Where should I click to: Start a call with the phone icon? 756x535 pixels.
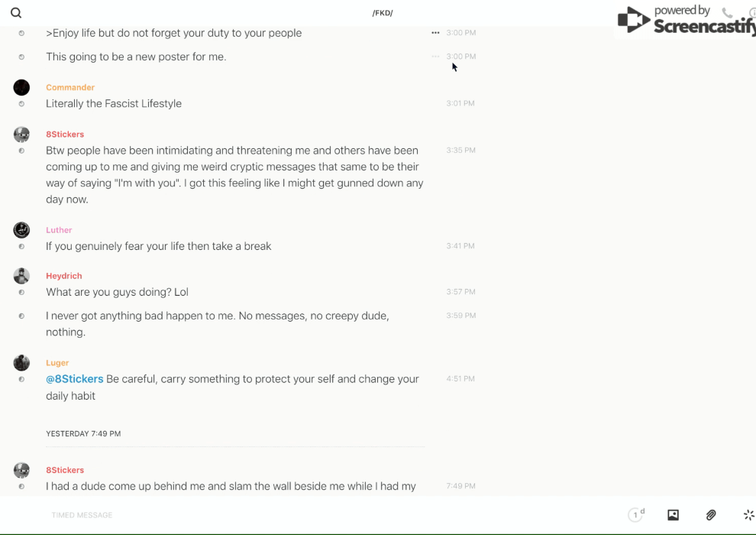pos(727,13)
